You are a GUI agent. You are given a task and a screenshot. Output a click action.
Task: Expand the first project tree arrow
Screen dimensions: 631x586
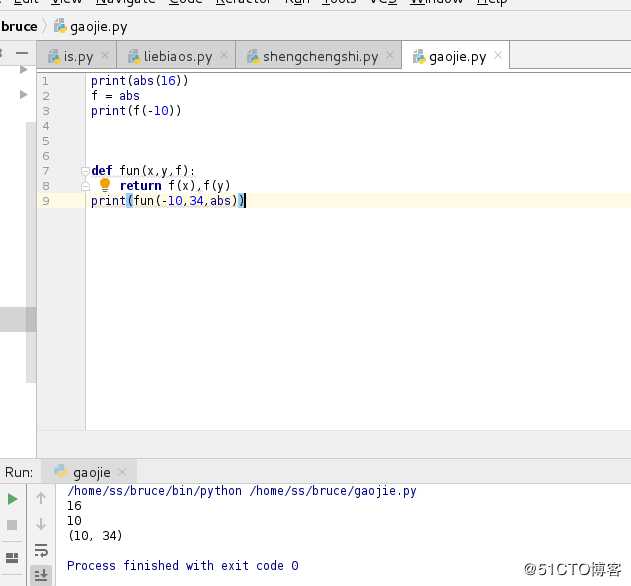tap(23, 70)
